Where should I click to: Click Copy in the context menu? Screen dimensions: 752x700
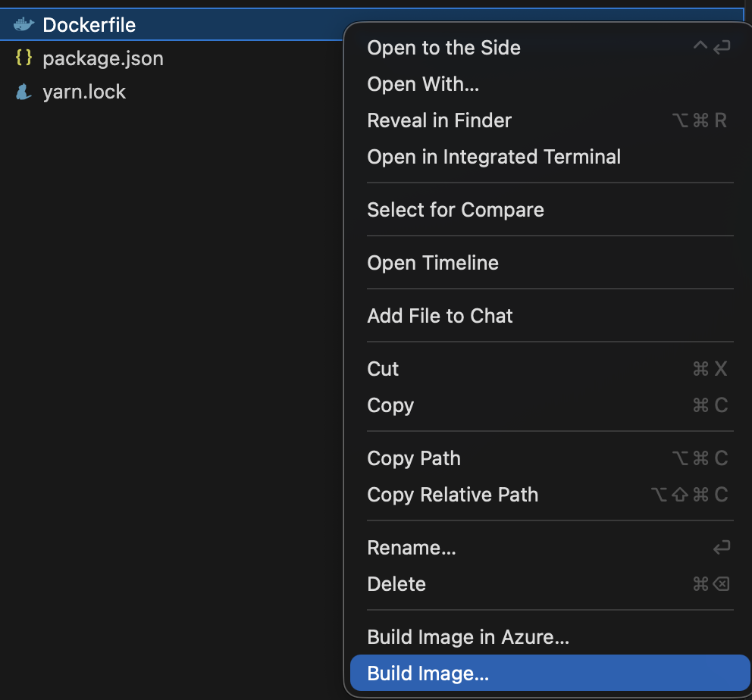[390, 405]
